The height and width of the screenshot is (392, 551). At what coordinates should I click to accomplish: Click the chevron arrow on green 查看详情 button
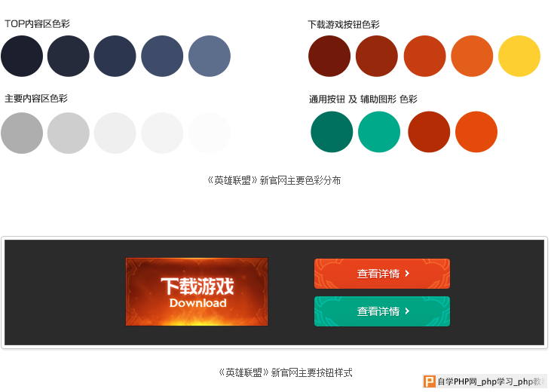coord(407,311)
